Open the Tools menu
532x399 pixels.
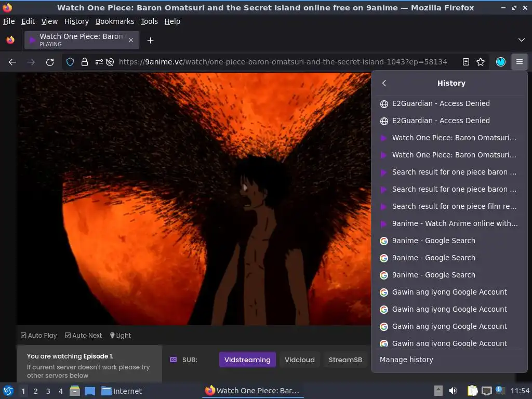(149, 21)
